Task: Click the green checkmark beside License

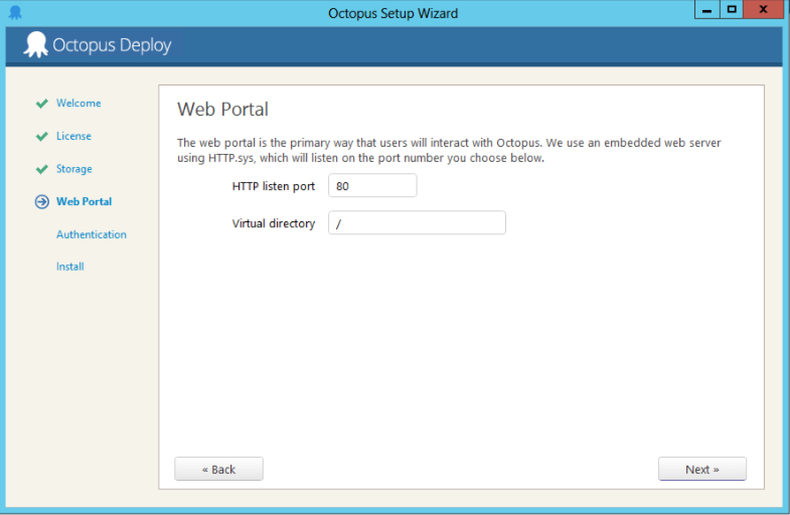Action: pyautogui.click(x=42, y=136)
